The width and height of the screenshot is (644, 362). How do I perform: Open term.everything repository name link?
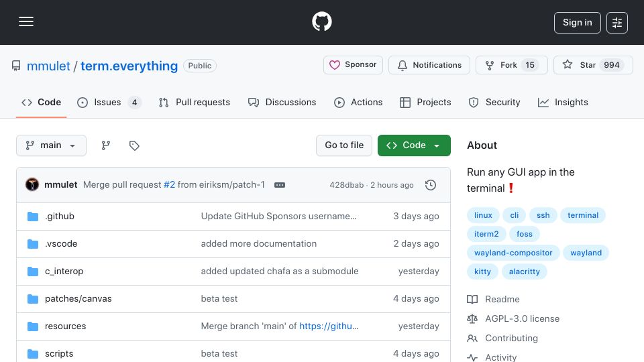[x=129, y=66]
